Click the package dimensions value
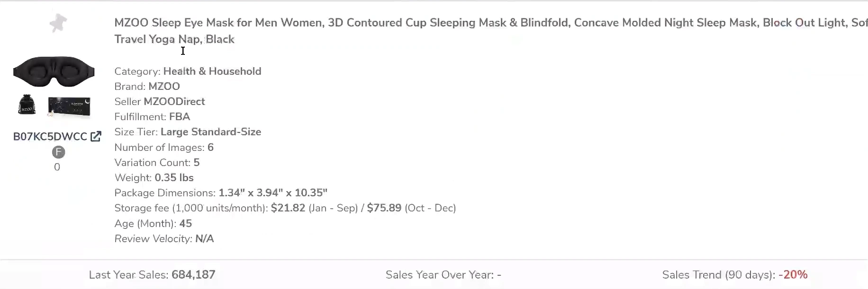 (x=273, y=193)
